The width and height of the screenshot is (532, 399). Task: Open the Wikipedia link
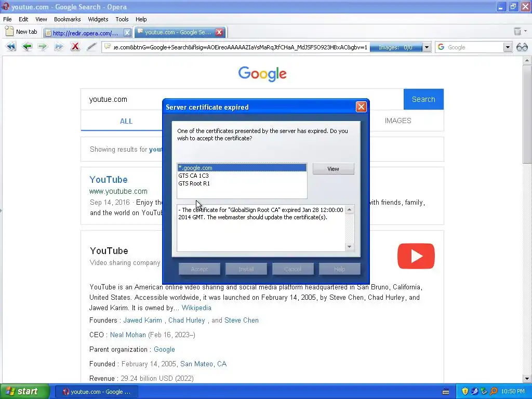[196, 308]
